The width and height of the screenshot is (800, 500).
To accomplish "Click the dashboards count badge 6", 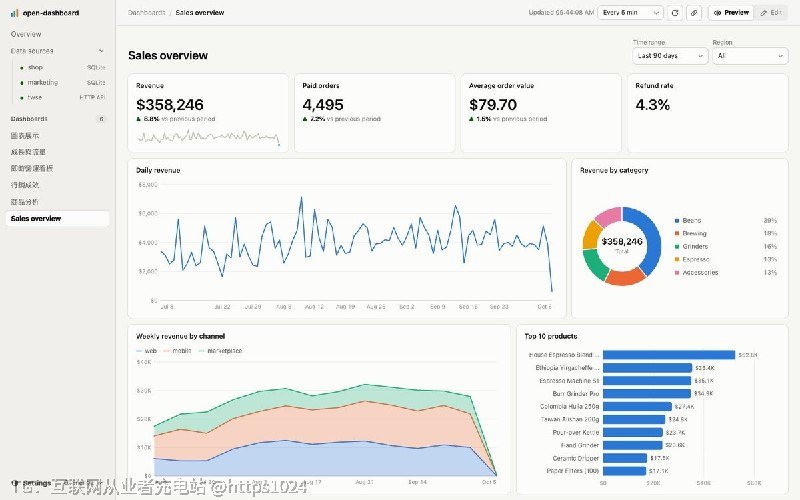I will 101,119.
